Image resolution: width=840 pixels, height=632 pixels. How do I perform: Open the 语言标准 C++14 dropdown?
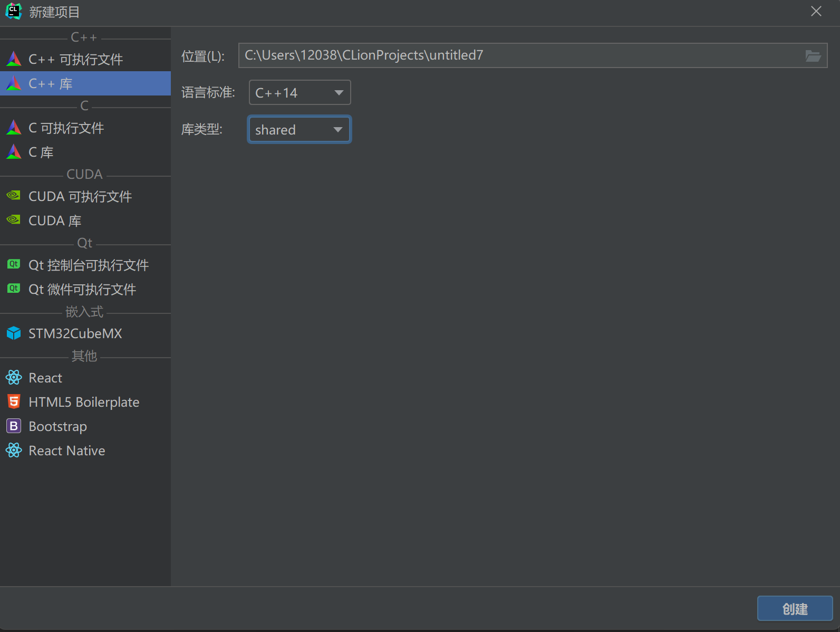point(300,93)
